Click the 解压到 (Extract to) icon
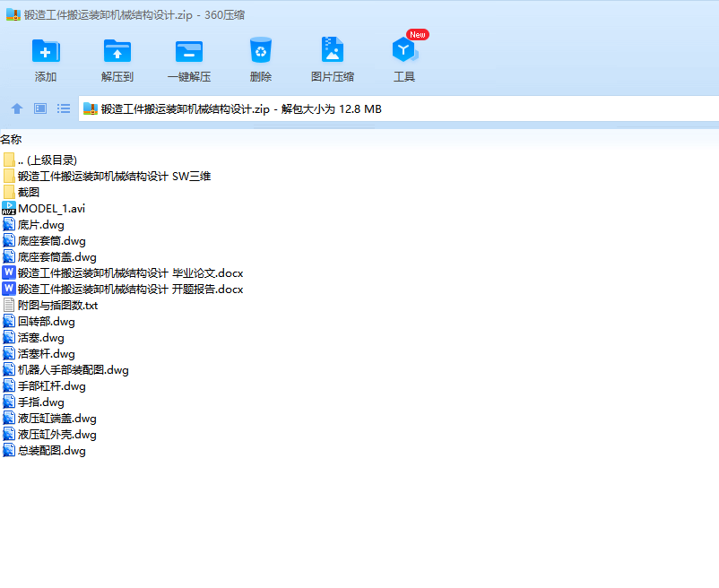The height and width of the screenshot is (588, 719). point(117,51)
